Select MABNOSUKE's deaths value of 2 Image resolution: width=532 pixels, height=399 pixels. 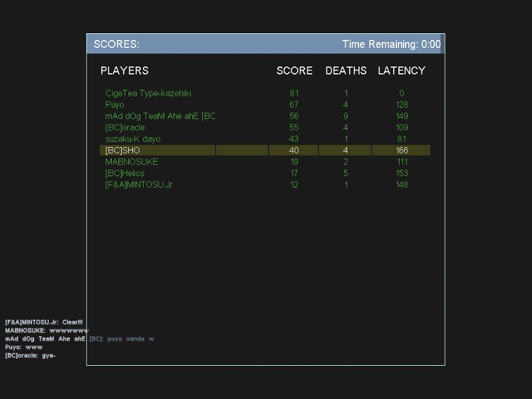pos(345,162)
